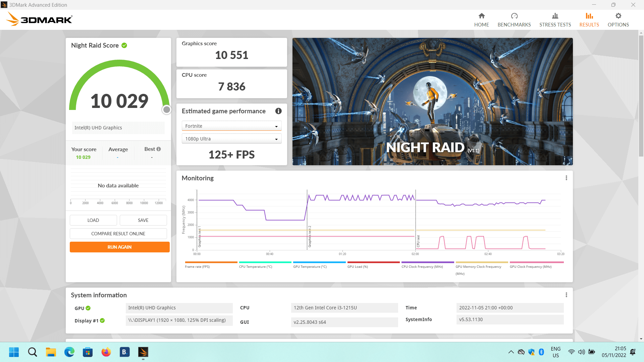
Task: Open the Home navigation icon
Action: (x=481, y=16)
